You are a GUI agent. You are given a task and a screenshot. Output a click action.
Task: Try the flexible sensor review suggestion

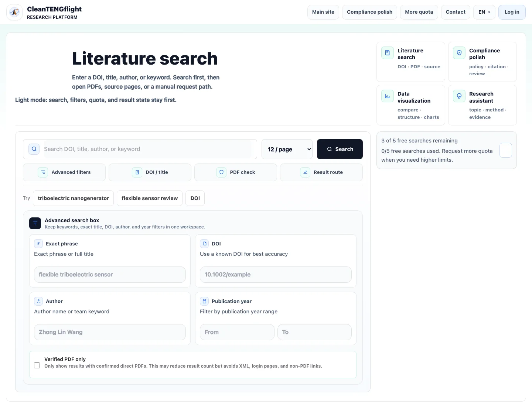pyautogui.click(x=150, y=198)
